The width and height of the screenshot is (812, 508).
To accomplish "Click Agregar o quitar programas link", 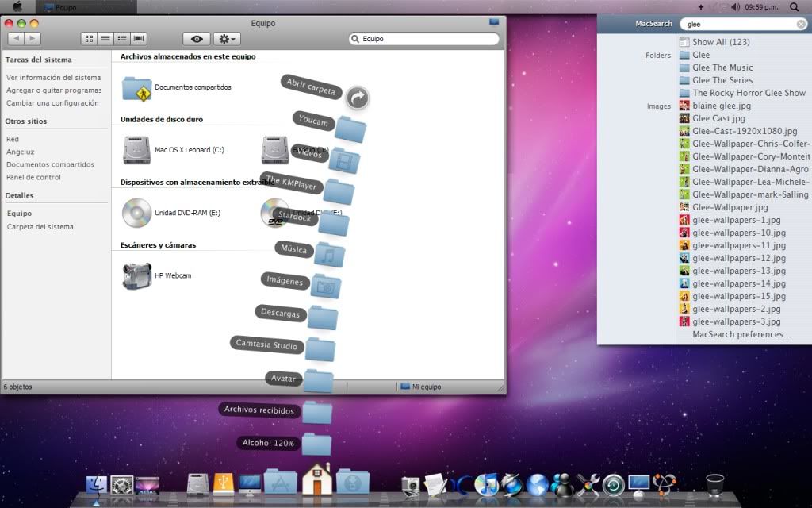I will click(54, 90).
